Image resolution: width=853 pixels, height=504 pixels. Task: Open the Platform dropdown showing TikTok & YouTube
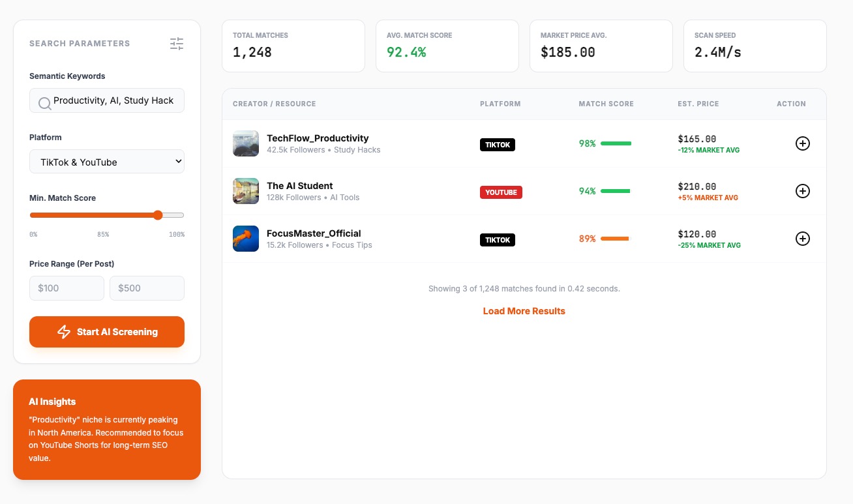(x=107, y=162)
